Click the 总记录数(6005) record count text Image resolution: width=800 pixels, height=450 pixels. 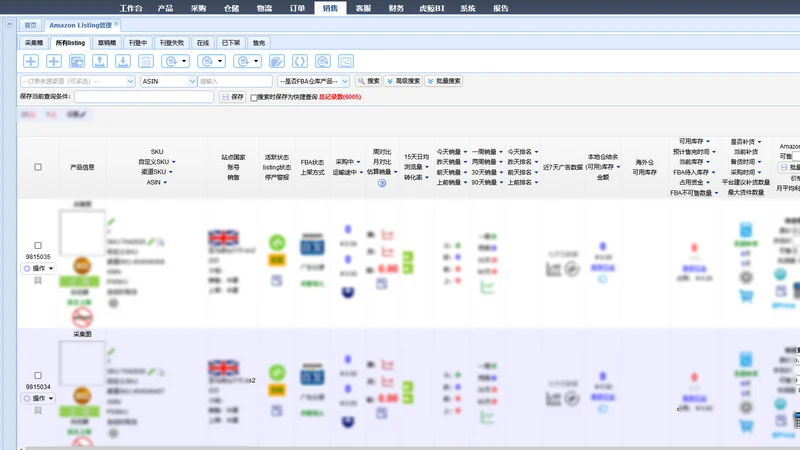[340, 97]
